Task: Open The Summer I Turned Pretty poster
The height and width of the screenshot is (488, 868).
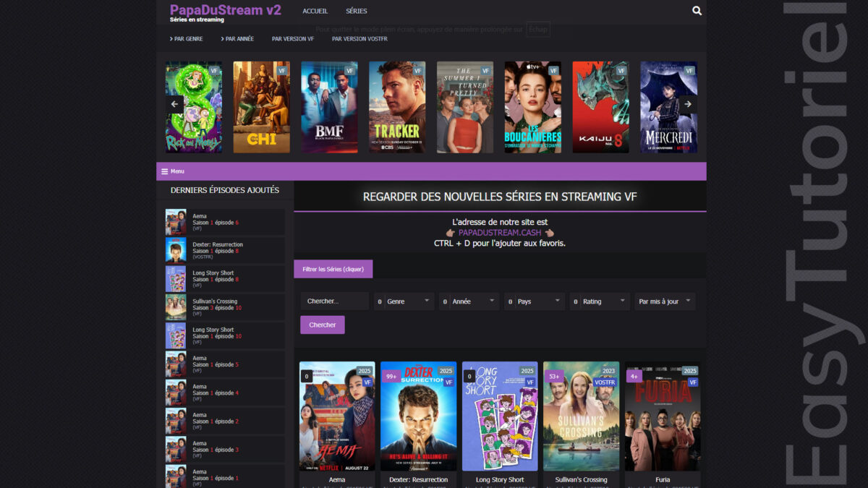Action: click(465, 107)
